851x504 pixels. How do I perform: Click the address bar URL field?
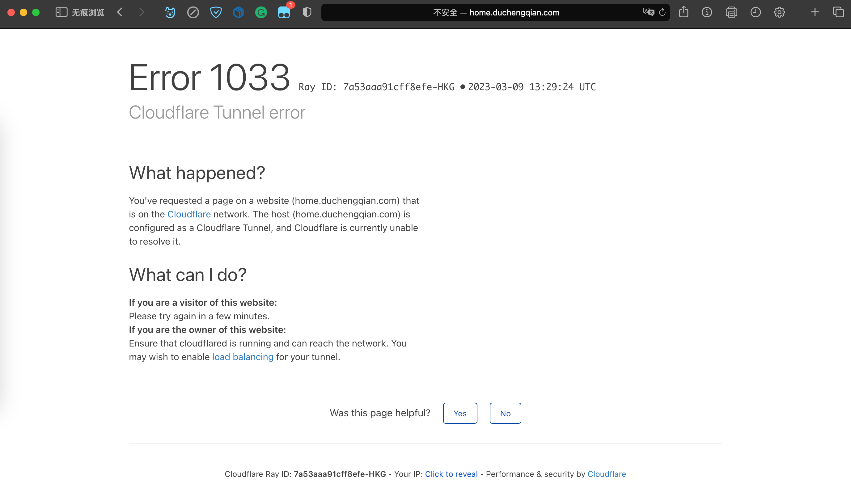point(495,13)
